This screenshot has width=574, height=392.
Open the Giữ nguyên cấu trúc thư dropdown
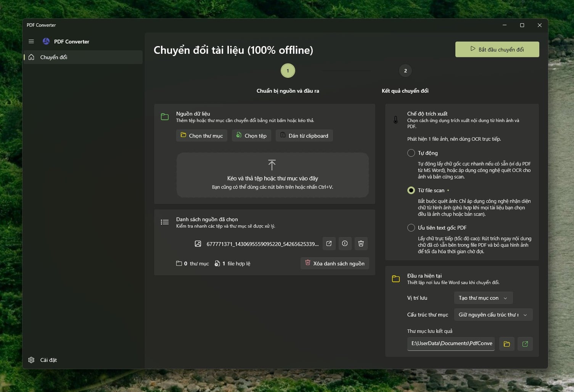[493, 315]
